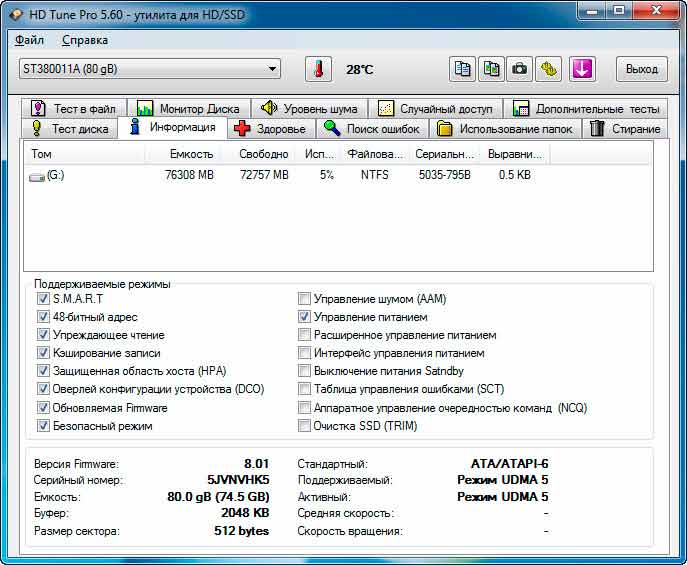Open the Использование папок tab
The height and width of the screenshot is (565, 687).
[x=506, y=129]
